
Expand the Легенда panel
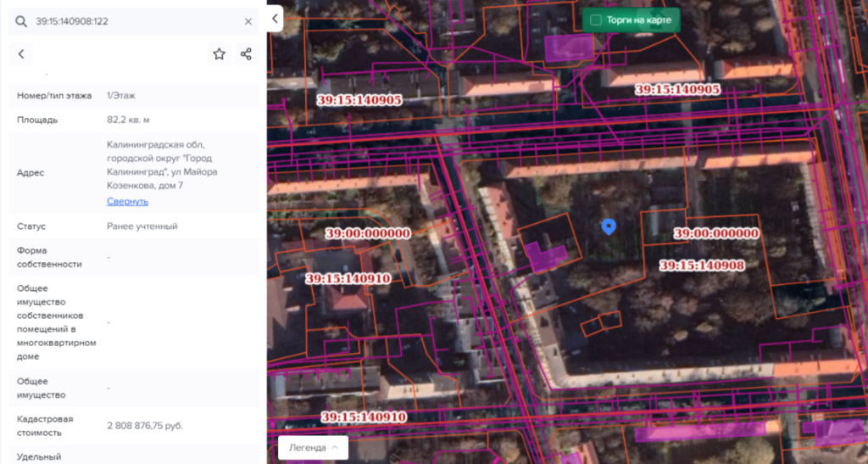click(x=313, y=447)
